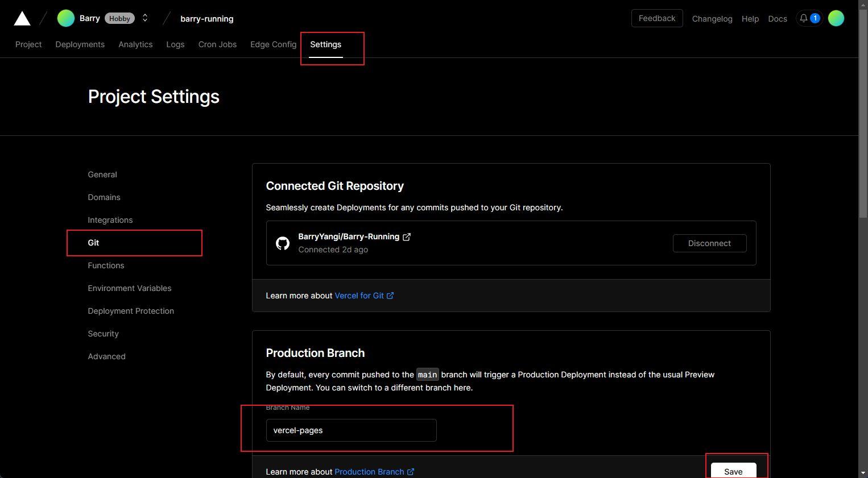Click the 'main' code label
868x478 pixels.
tap(427, 375)
